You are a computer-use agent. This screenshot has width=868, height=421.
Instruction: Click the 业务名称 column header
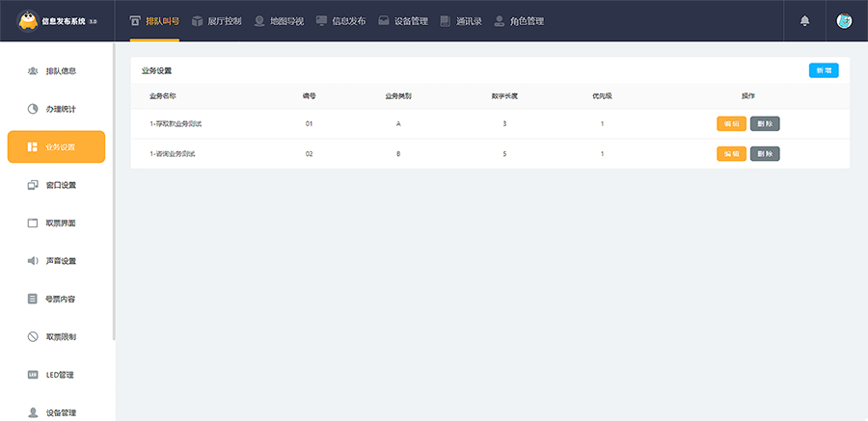coord(163,95)
